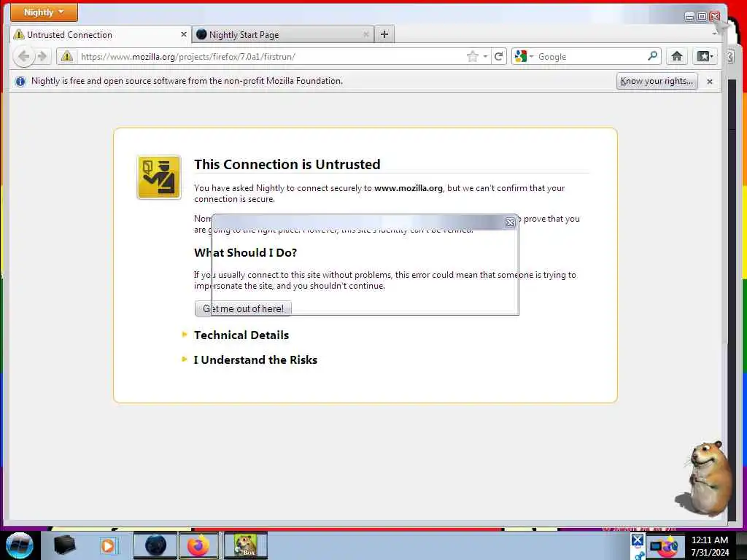This screenshot has width=747, height=560.
Task: Dismiss the Nightly info notification bar
Action: (x=709, y=82)
